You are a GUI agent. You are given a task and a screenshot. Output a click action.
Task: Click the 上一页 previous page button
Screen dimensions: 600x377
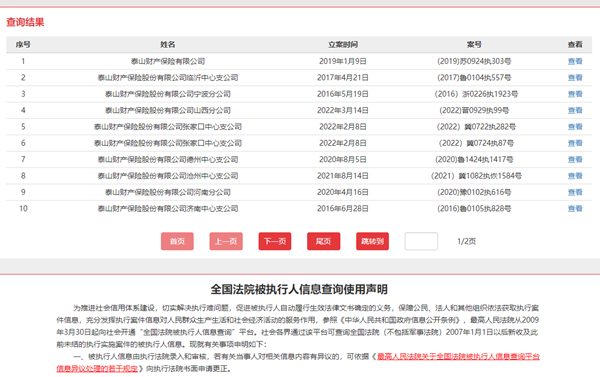[x=226, y=241]
